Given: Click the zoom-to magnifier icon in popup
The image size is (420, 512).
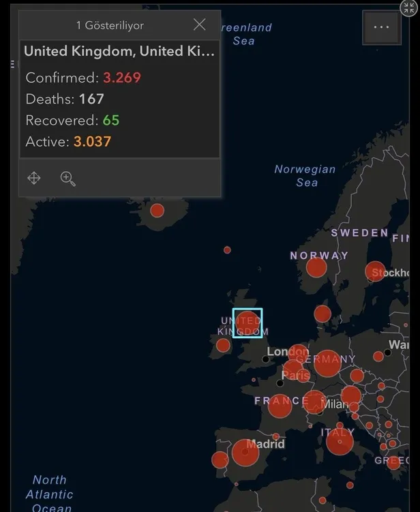Looking at the screenshot, I should pyautogui.click(x=67, y=179).
